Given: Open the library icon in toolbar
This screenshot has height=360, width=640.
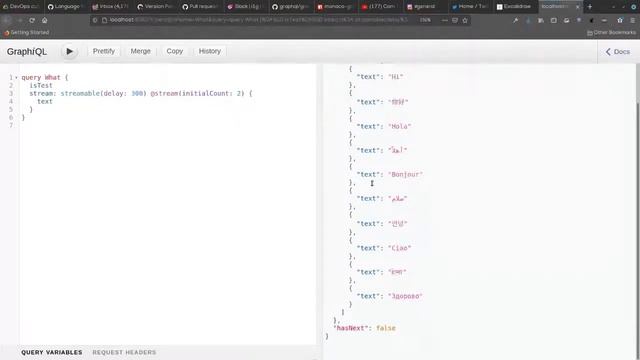Looking at the screenshot, I should [x=541, y=20].
